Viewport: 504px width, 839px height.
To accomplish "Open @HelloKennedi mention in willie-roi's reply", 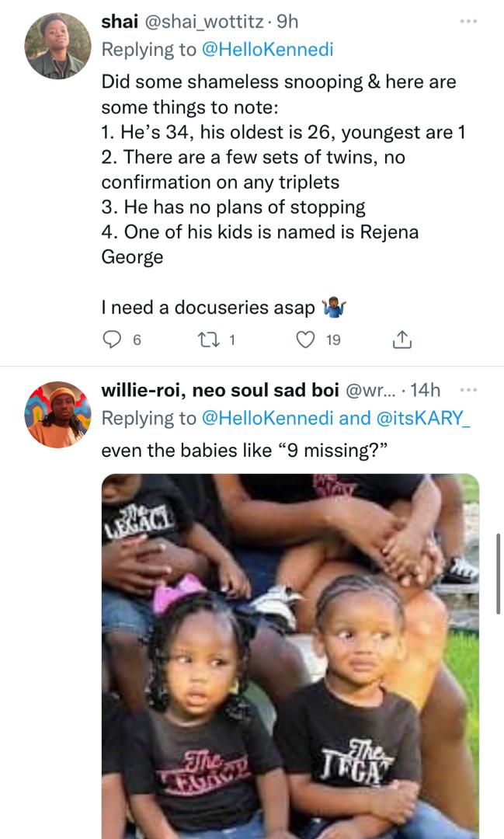I will (x=267, y=418).
